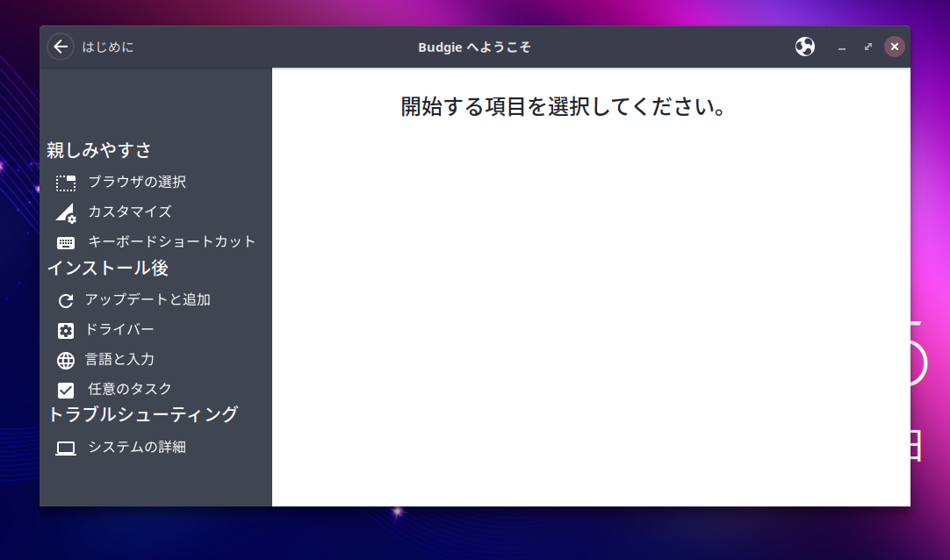Click the トラブルシューティング section heading
950x560 pixels.
143,414
